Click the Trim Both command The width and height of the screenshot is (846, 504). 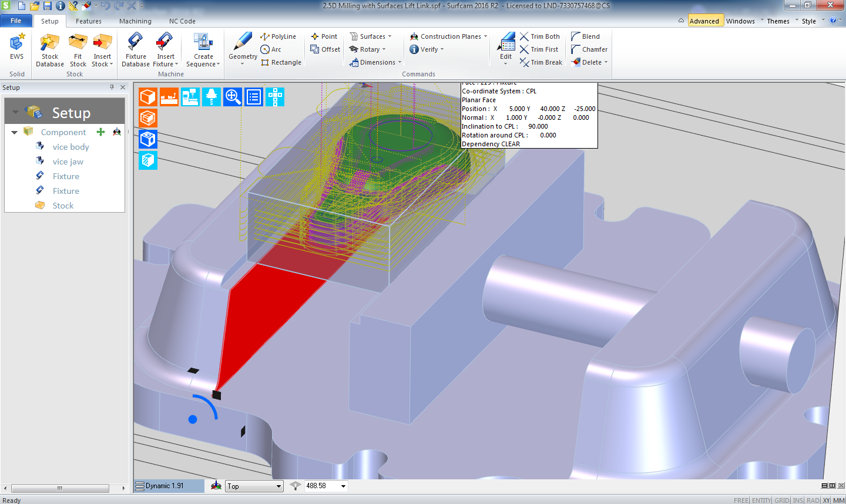tap(540, 36)
